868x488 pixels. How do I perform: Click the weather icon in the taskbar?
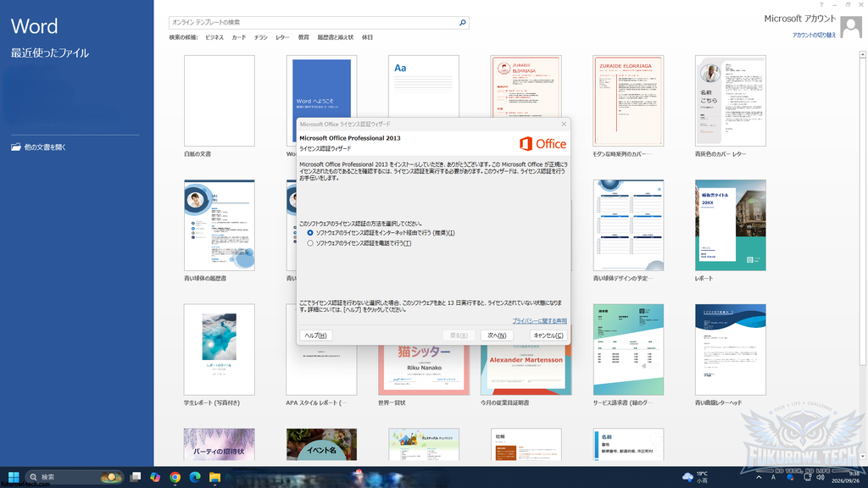click(x=687, y=477)
